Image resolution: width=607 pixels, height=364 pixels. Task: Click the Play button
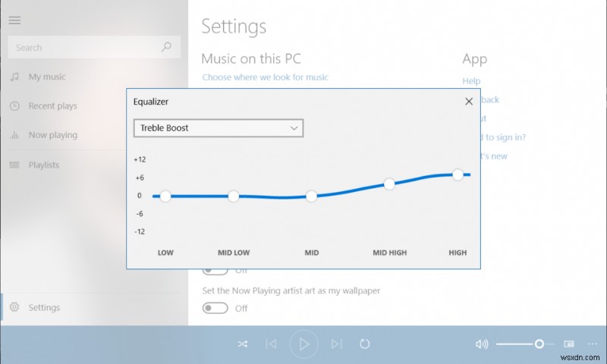click(304, 344)
